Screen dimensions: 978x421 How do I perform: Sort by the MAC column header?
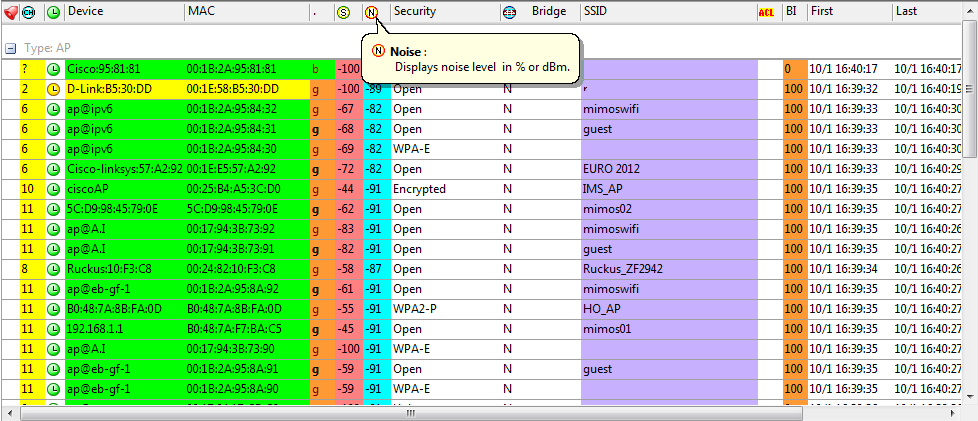[x=247, y=11]
